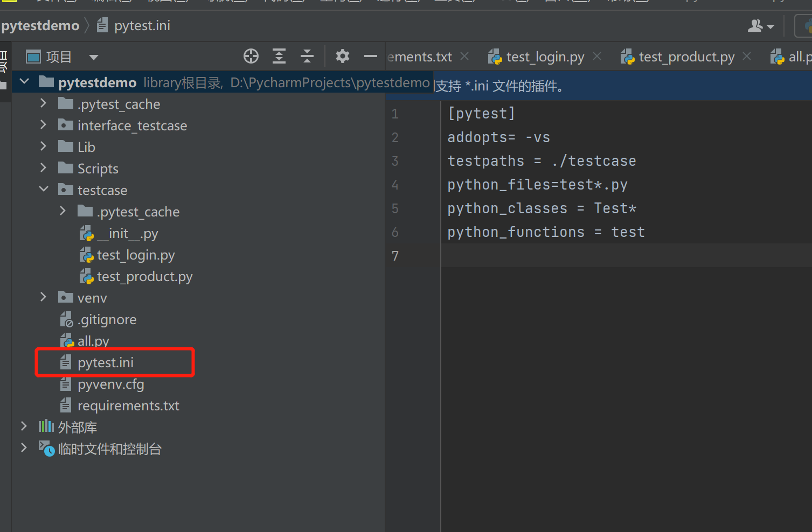Click pytest.ini in the breadcrumb bar
Viewport: 812px width, 532px height.
(142, 26)
